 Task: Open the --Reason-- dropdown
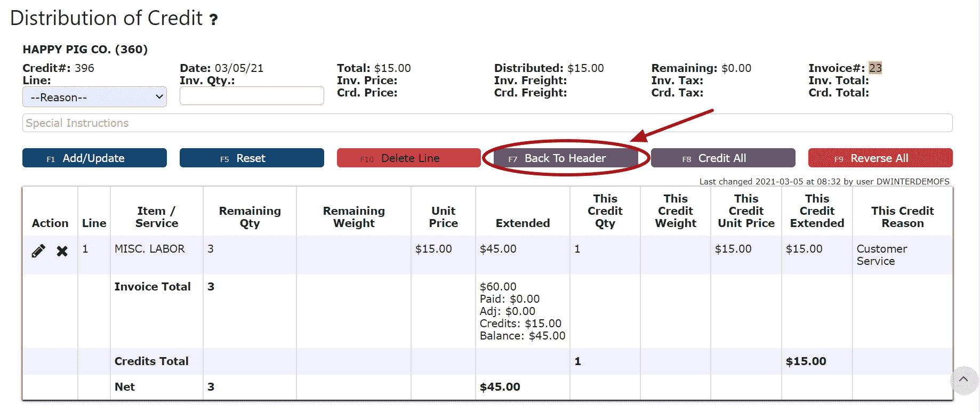point(94,97)
